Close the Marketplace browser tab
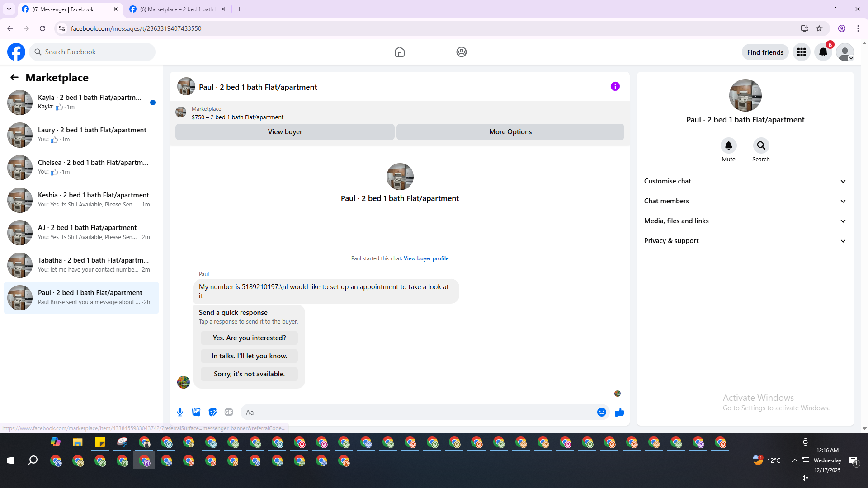Viewport: 868px width, 488px height. (x=223, y=9)
